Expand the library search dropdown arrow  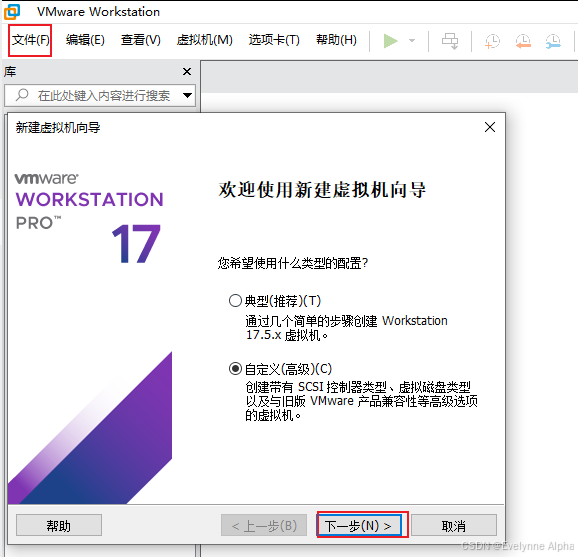pyautogui.click(x=187, y=95)
